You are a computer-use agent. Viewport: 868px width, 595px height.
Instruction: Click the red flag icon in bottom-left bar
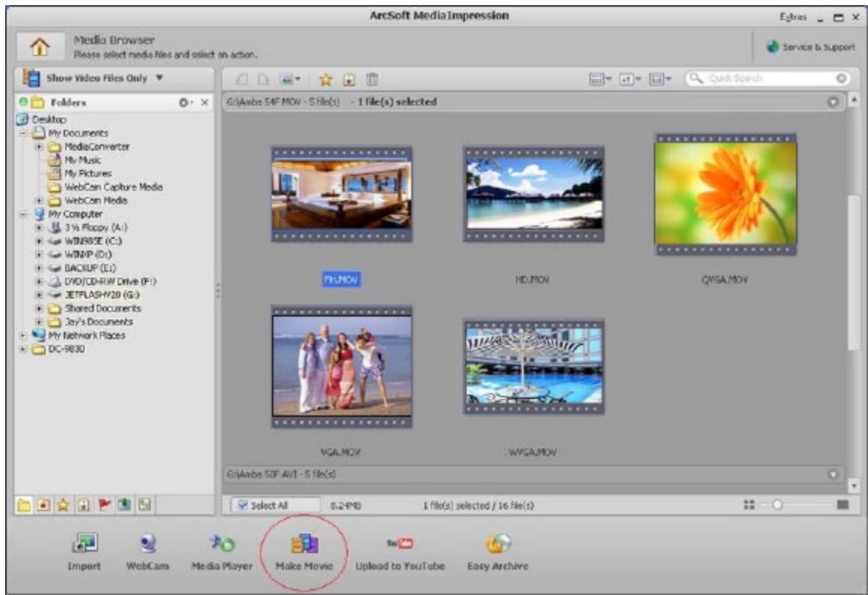[x=104, y=504]
